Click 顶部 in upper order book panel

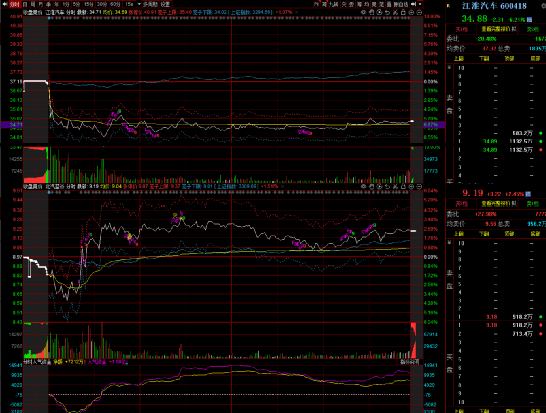509,59
